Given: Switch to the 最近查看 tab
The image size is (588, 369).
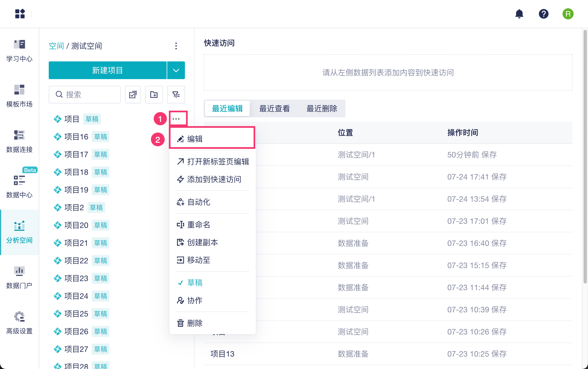Looking at the screenshot, I should pos(274,108).
